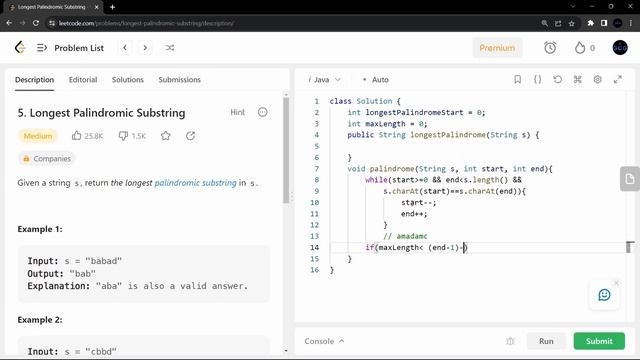This screenshot has height=360, width=640.
Task: Go to previous problem arrow
Action: coord(125,48)
